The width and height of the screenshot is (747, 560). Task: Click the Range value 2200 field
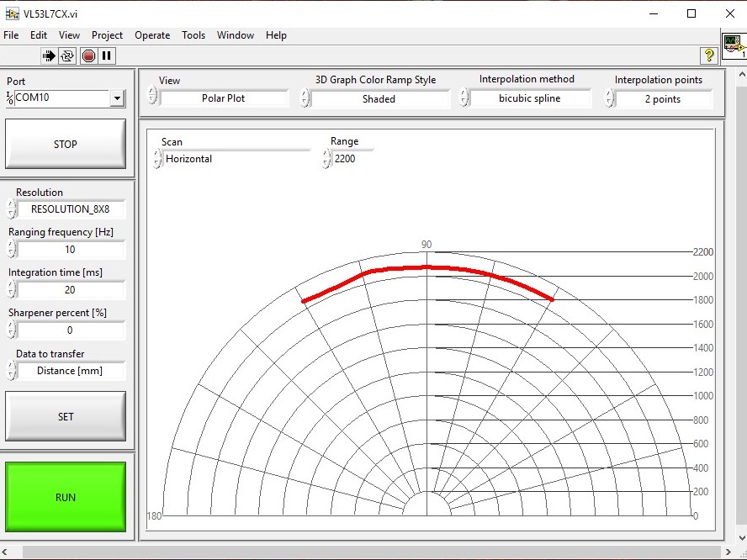coord(352,159)
